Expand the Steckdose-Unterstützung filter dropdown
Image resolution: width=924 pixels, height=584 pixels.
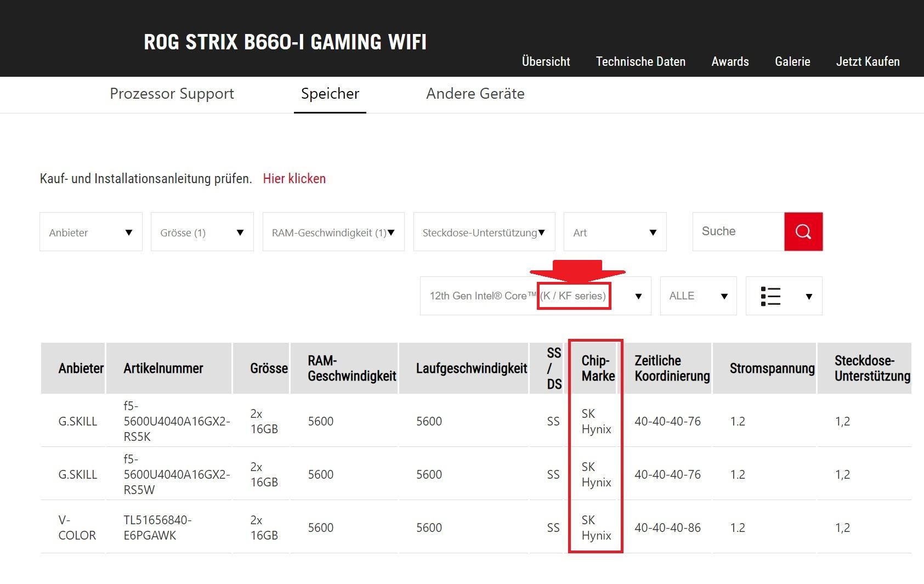click(484, 232)
